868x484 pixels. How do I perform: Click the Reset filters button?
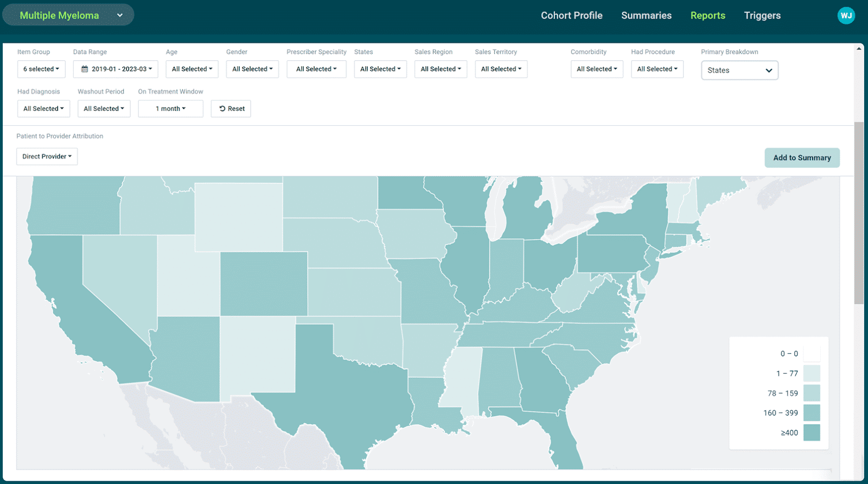pyautogui.click(x=231, y=109)
